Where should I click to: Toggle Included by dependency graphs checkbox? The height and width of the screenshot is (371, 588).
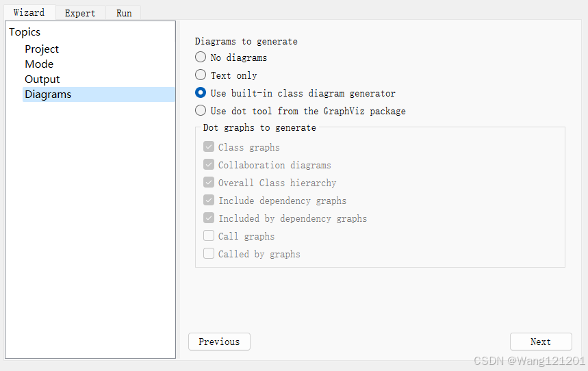(209, 218)
